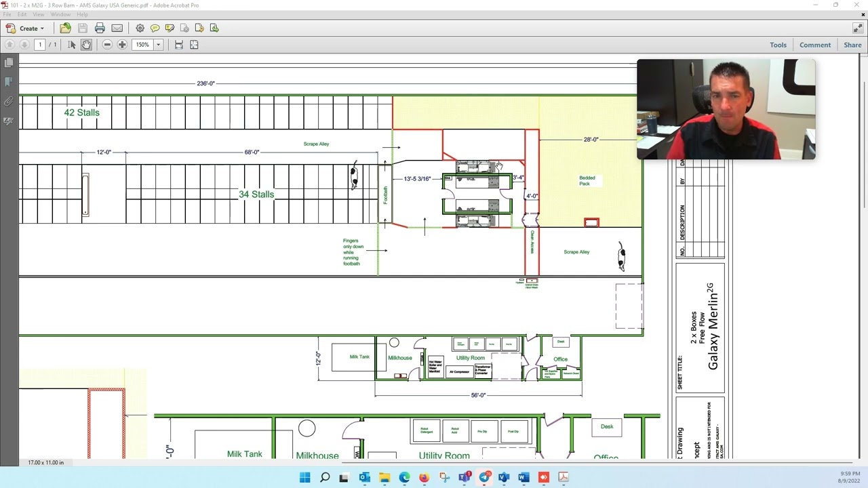Open the Tools pane
Viewport: 868px width, 488px height.
(778, 45)
